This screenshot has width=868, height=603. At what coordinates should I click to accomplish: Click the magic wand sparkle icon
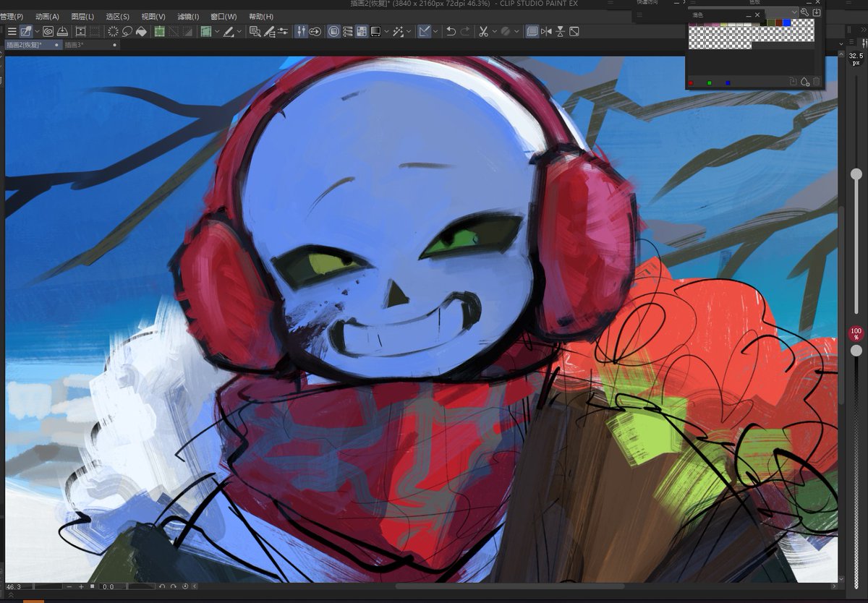397,31
